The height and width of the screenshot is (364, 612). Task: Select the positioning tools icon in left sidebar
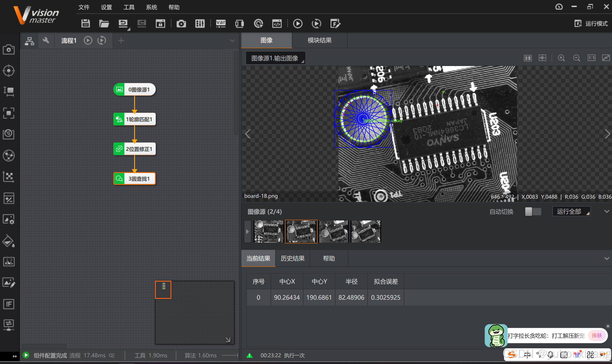pos(9,71)
